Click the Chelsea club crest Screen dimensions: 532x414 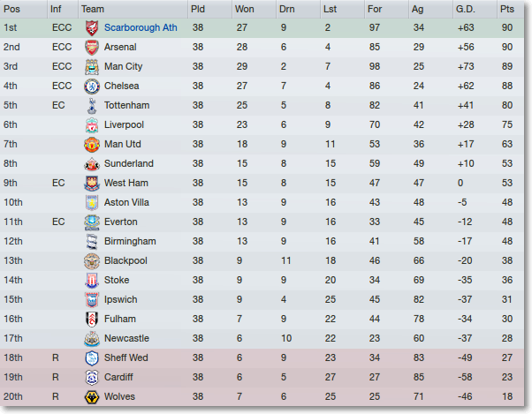click(x=92, y=86)
